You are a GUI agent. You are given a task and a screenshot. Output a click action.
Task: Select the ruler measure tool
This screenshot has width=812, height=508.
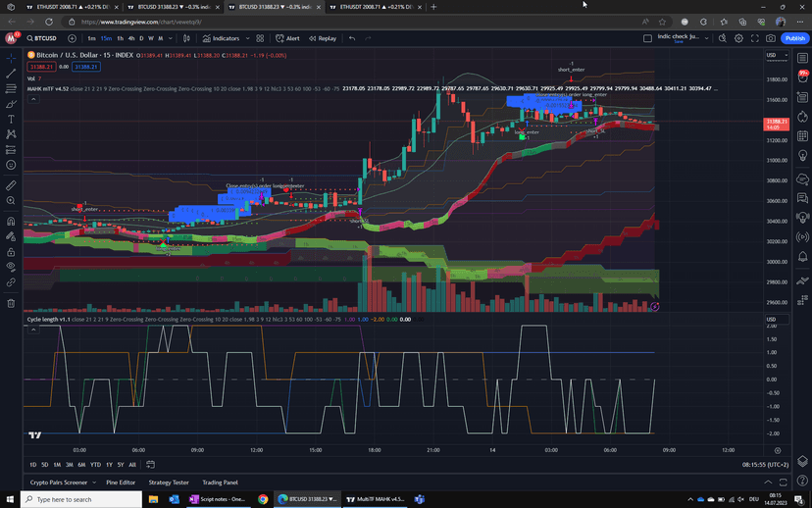tap(11, 185)
